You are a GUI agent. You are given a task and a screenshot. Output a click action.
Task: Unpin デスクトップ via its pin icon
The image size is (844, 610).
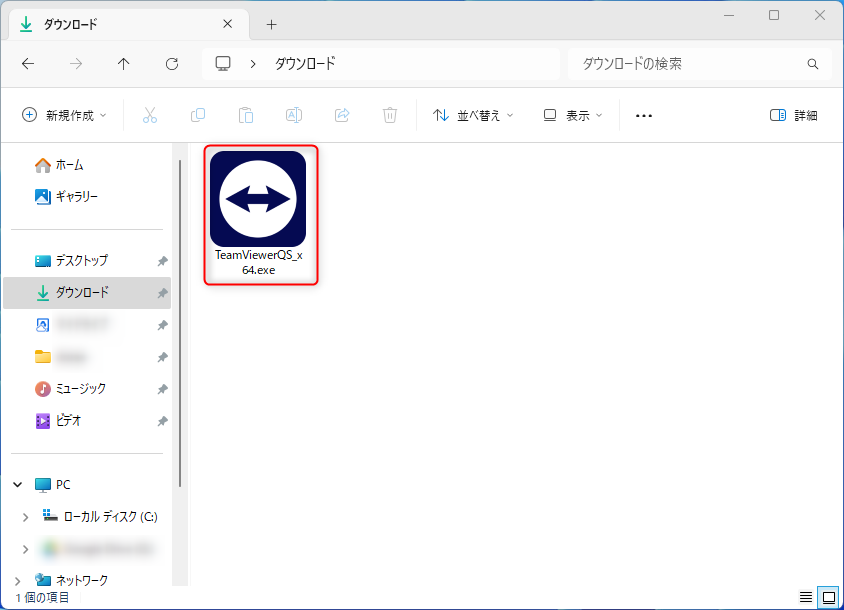[162, 261]
